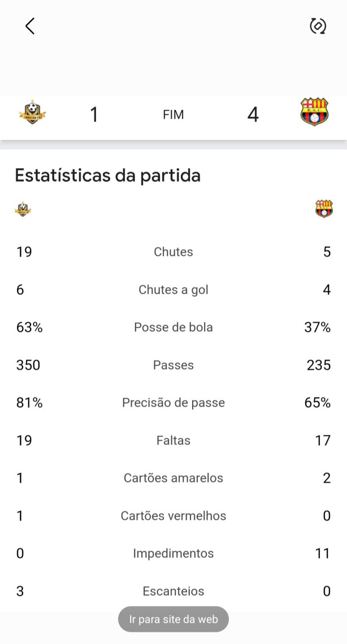This screenshot has height=644, width=347.
Task: Select the 'Precisão de passe' label
Action: coord(173,403)
